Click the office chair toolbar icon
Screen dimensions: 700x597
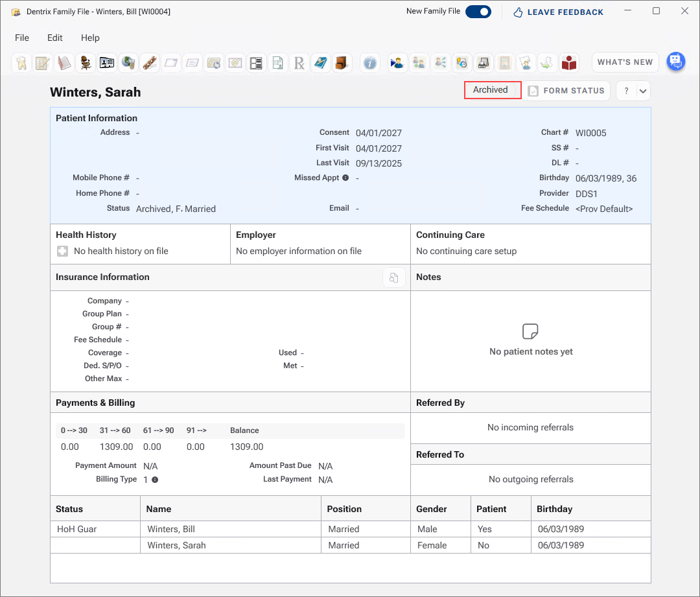tap(86, 63)
